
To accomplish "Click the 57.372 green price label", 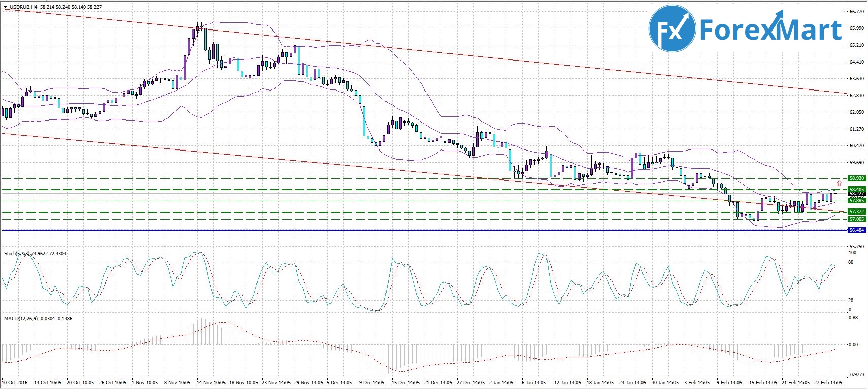I will [x=856, y=212].
